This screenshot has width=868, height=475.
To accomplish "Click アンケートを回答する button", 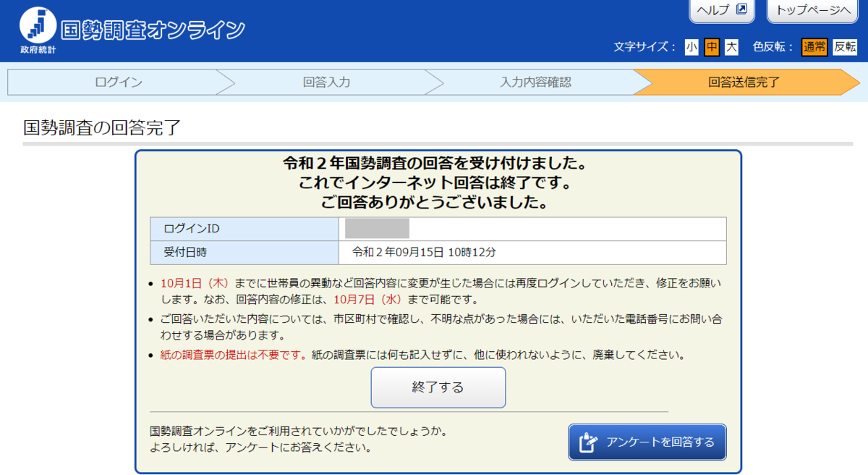I will pos(647,442).
